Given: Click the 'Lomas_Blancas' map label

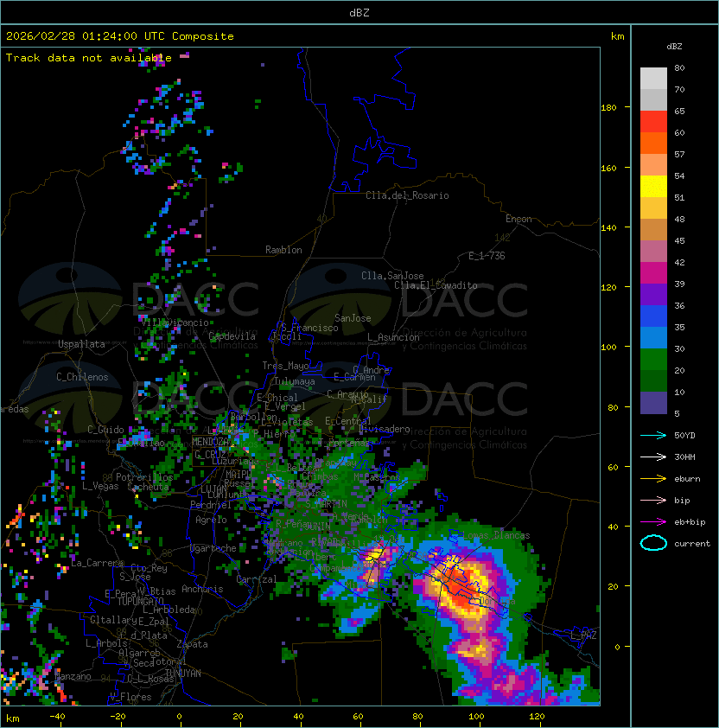Looking at the screenshot, I should 497,535.
